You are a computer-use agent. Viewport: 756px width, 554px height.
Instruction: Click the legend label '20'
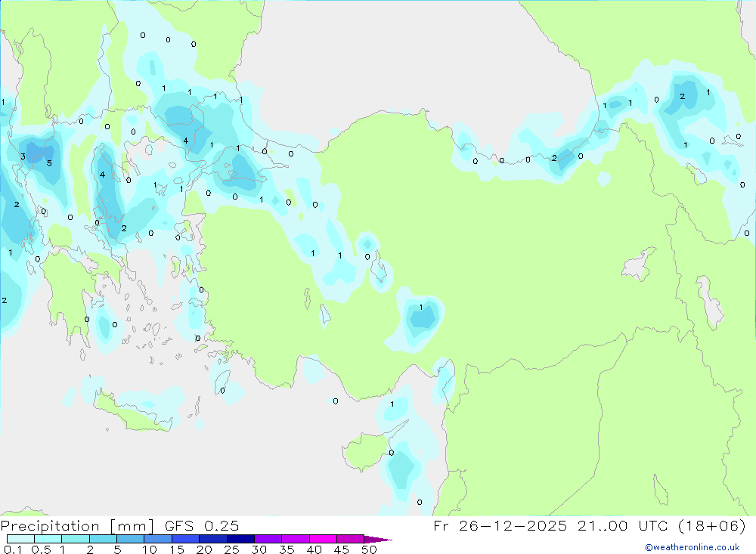pyautogui.click(x=204, y=549)
